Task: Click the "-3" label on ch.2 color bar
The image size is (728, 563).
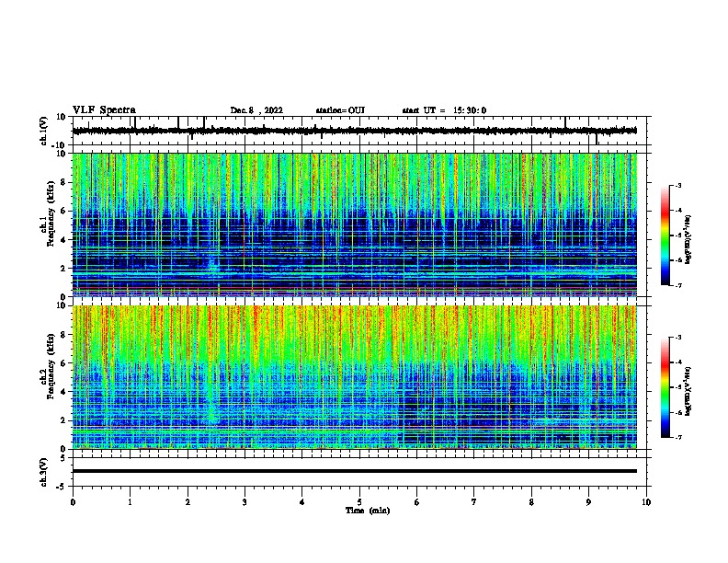Action: point(677,338)
